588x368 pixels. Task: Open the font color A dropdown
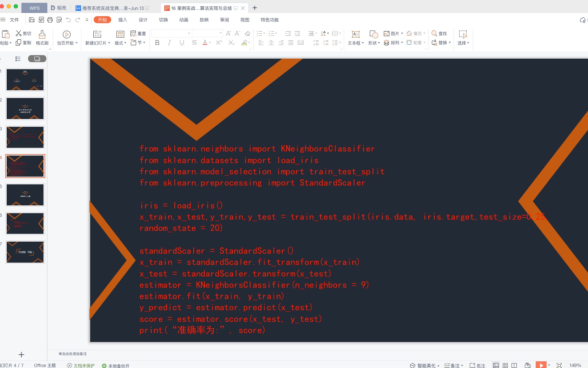point(210,42)
